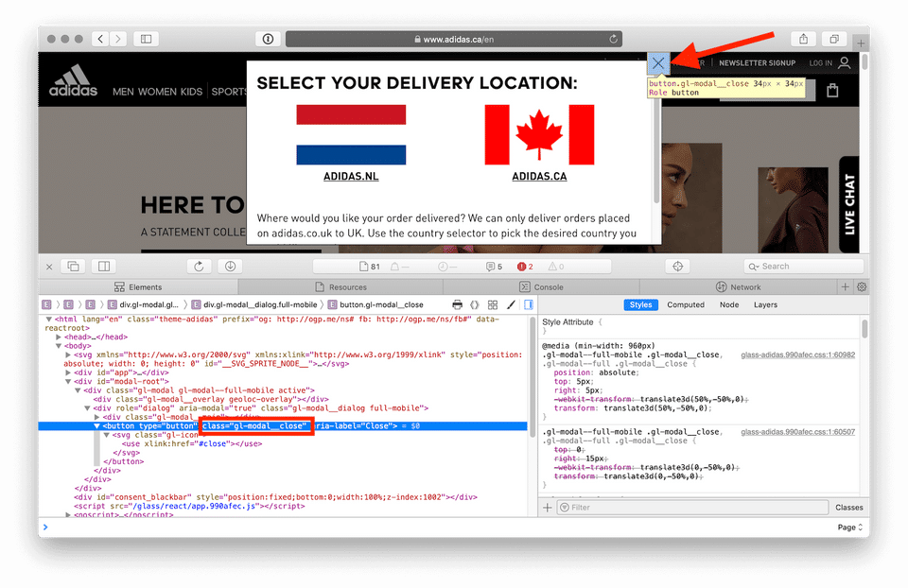Show all tabs overview button

[834, 39]
